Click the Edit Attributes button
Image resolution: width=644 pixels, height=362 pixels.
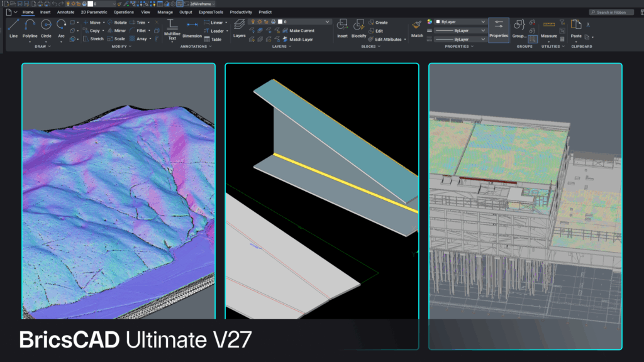(385, 40)
